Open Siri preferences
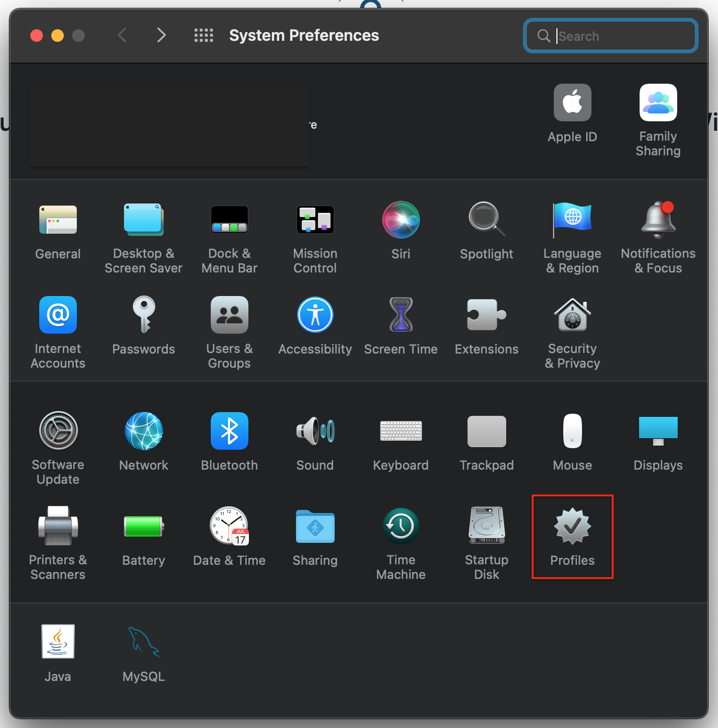The image size is (718, 728). [x=401, y=220]
